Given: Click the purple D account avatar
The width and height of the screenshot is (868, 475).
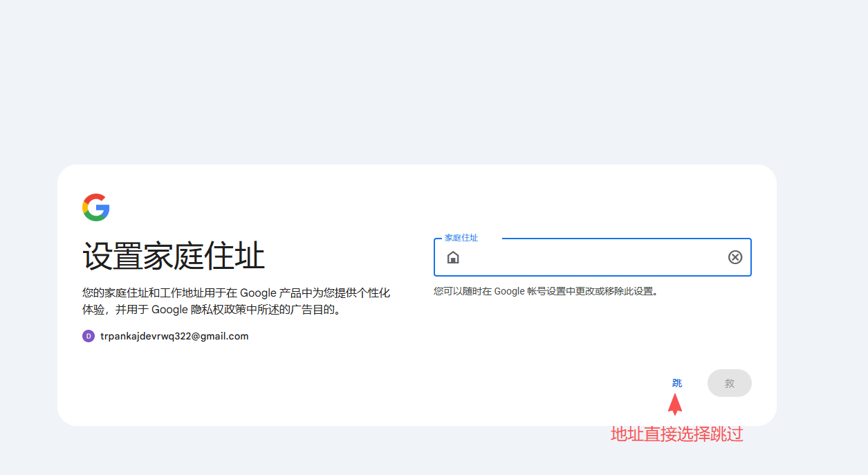Looking at the screenshot, I should [89, 336].
